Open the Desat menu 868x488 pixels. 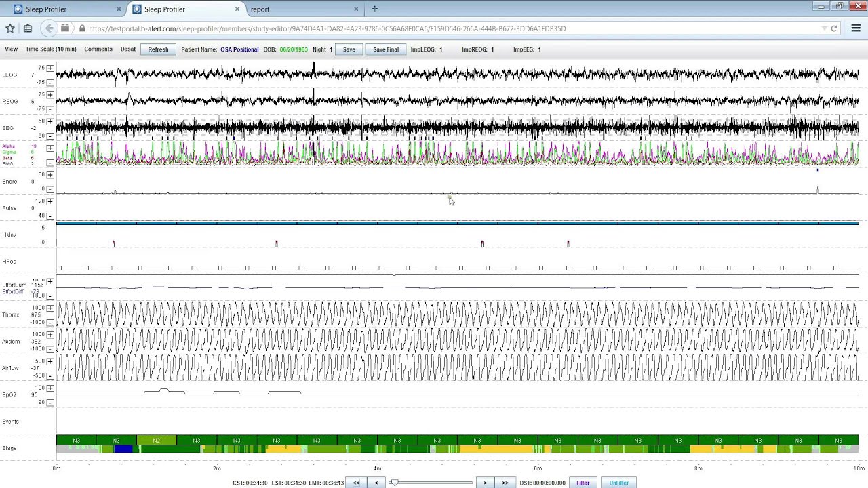pyautogui.click(x=128, y=49)
